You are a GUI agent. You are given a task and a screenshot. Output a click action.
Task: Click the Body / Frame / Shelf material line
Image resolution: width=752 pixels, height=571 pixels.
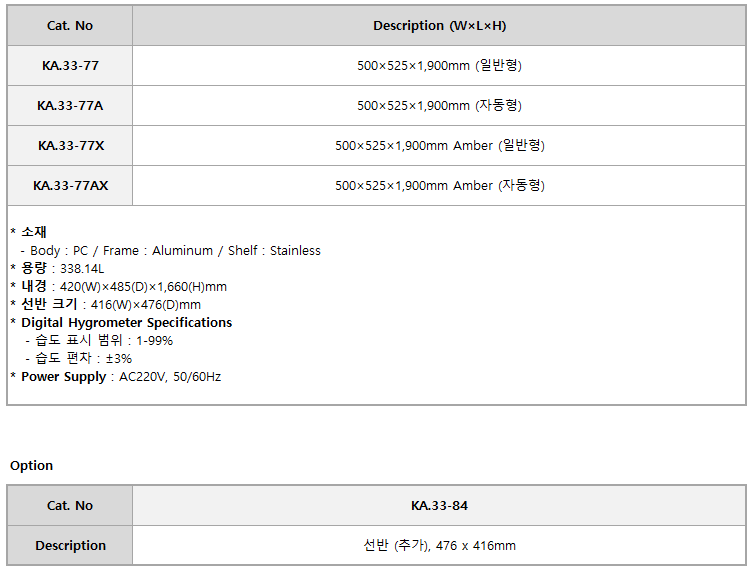(x=171, y=251)
